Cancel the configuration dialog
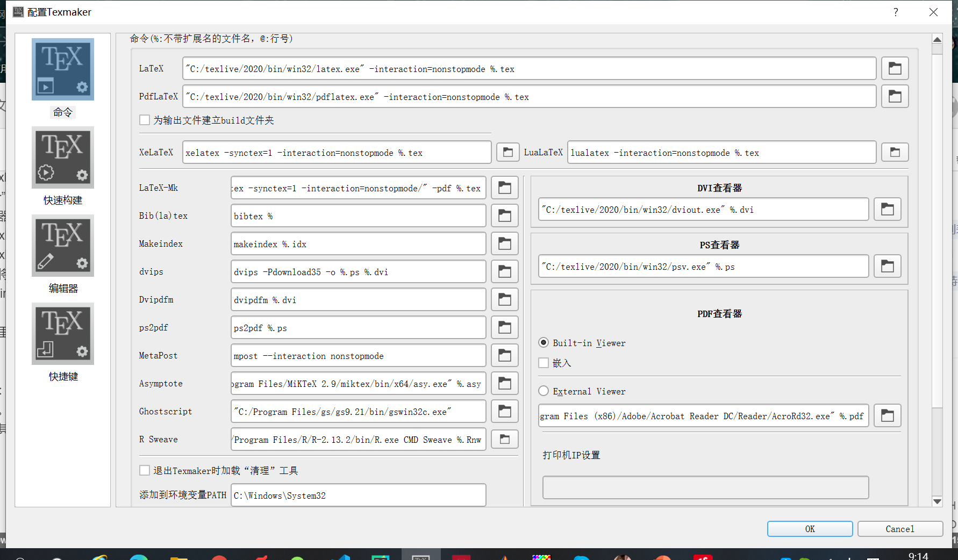Image resolution: width=958 pixels, height=560 pixels. (900, 528)
